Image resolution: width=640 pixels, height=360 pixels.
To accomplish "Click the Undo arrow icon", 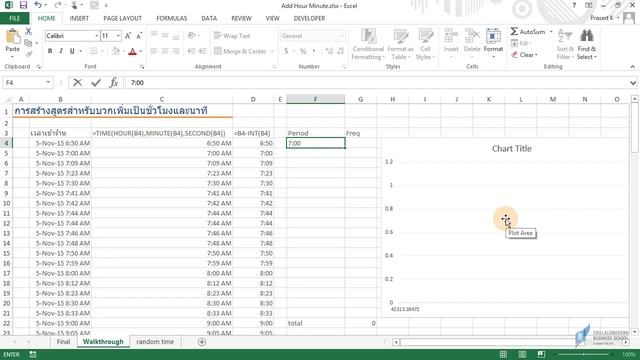I will pyautogui.click(x=38, y=5).
